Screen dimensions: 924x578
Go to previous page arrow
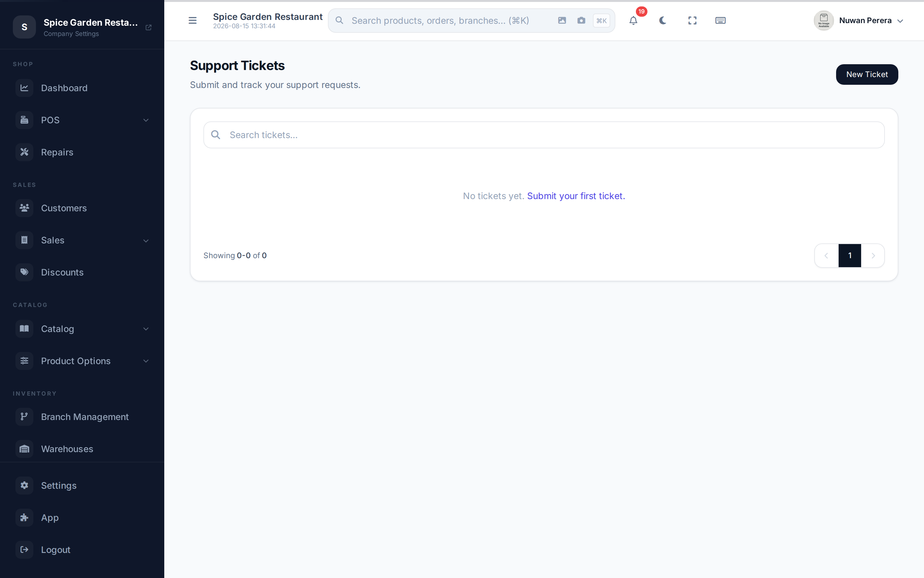pos(826,256)
